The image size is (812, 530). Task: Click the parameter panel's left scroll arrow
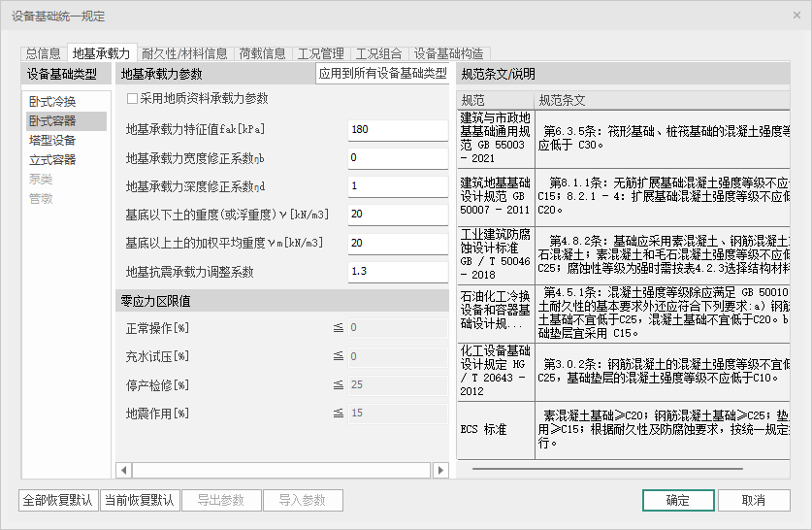pyautogui.click(x=124, y=470)
